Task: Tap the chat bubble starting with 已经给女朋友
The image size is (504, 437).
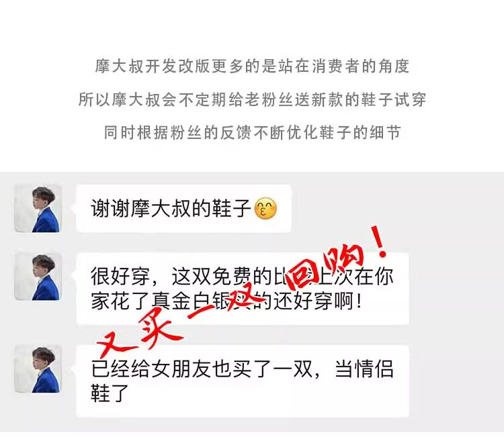Action: 243,381
